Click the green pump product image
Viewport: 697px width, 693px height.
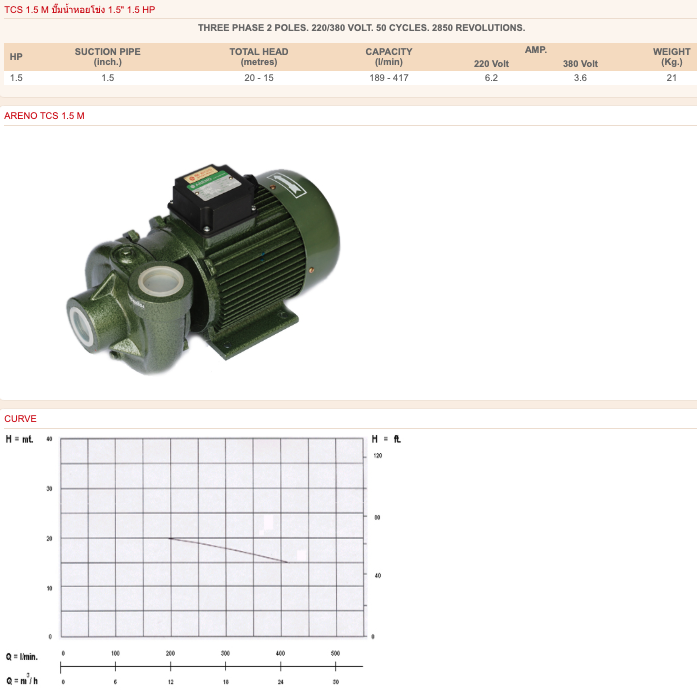coord(203,268)
